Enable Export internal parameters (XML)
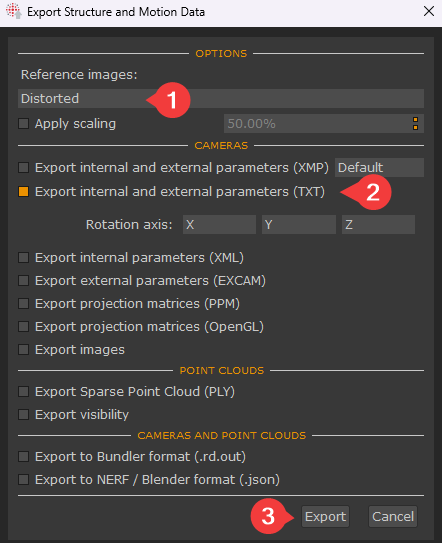This screenshot has height=543, width=442. point(24,258)
